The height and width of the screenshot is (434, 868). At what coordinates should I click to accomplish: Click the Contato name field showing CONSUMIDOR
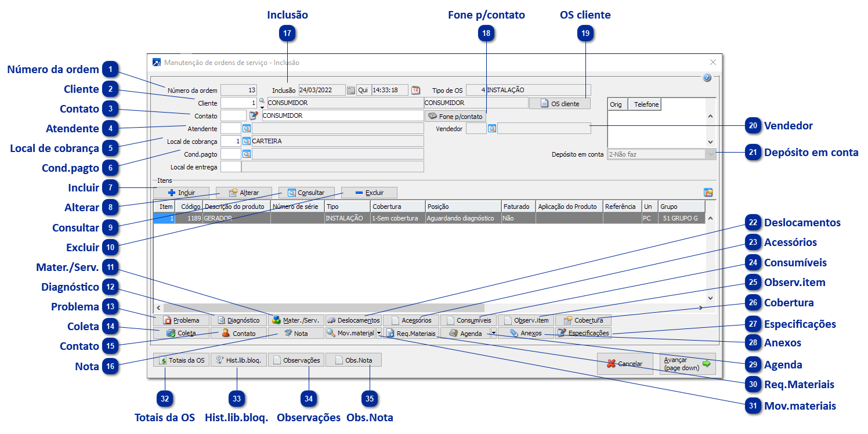pos(342,115)
